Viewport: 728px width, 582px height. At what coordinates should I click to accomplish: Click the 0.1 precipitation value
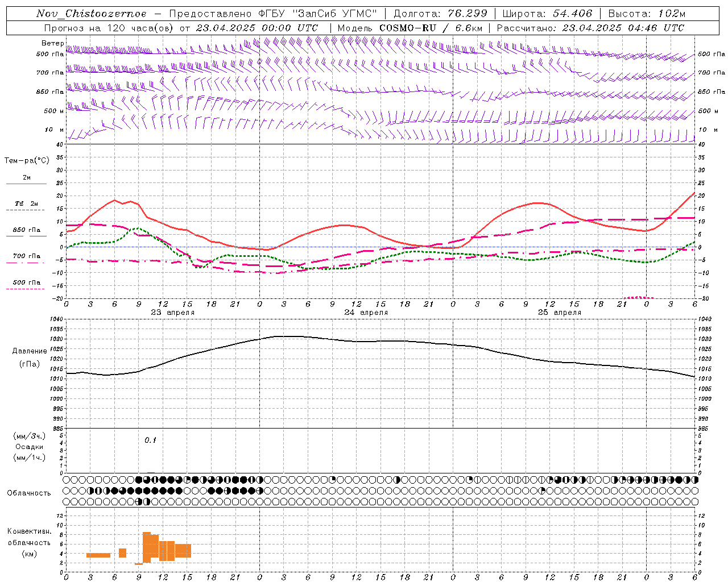(150, 440)
